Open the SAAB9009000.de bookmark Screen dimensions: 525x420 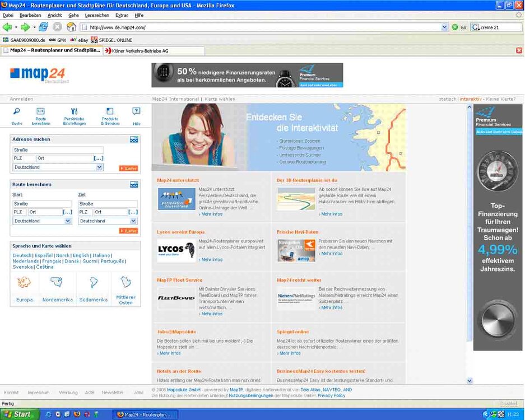coord(24,40)
